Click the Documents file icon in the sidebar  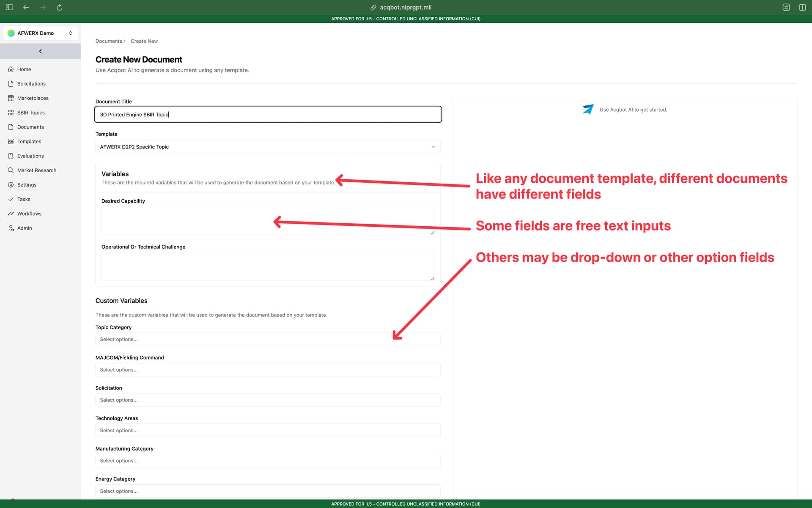click(11, 127)
